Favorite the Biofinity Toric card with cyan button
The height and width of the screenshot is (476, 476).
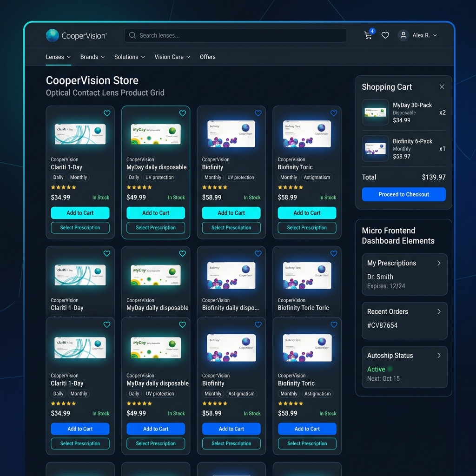click(x=334, y=113)
